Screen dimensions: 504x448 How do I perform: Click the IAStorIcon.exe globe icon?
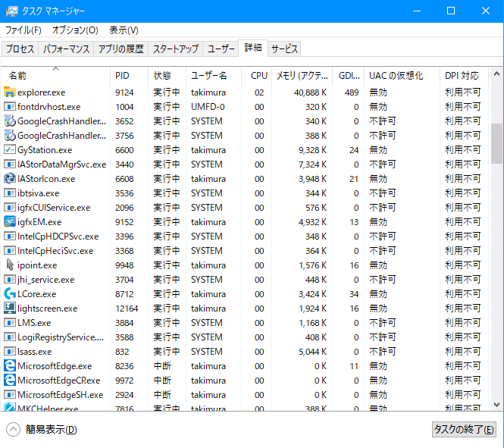pos(10,178)
